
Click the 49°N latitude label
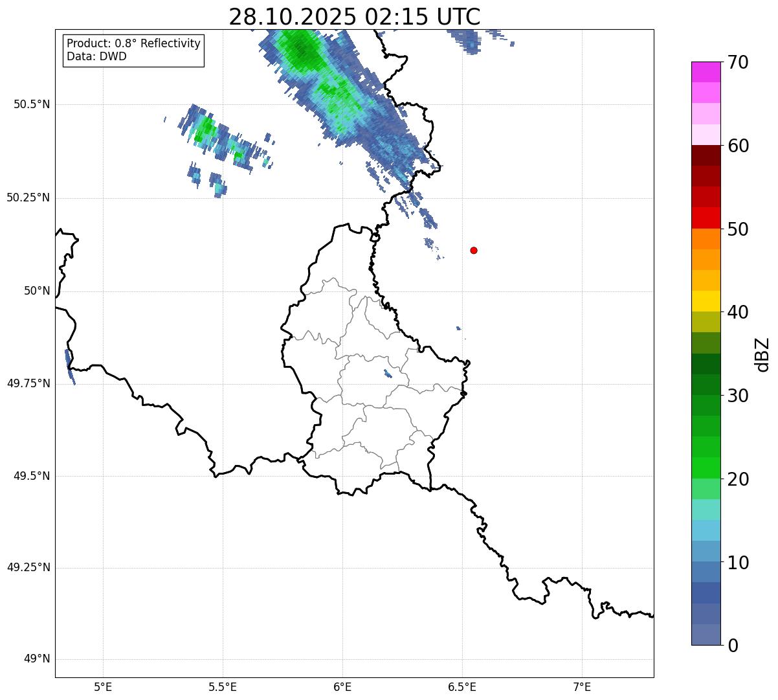pos(37,659)
